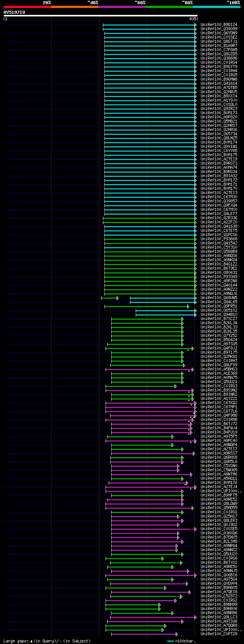Select the UniRef100_B1A9R7 label
The image size is (244, 644).
pos(219,45)
